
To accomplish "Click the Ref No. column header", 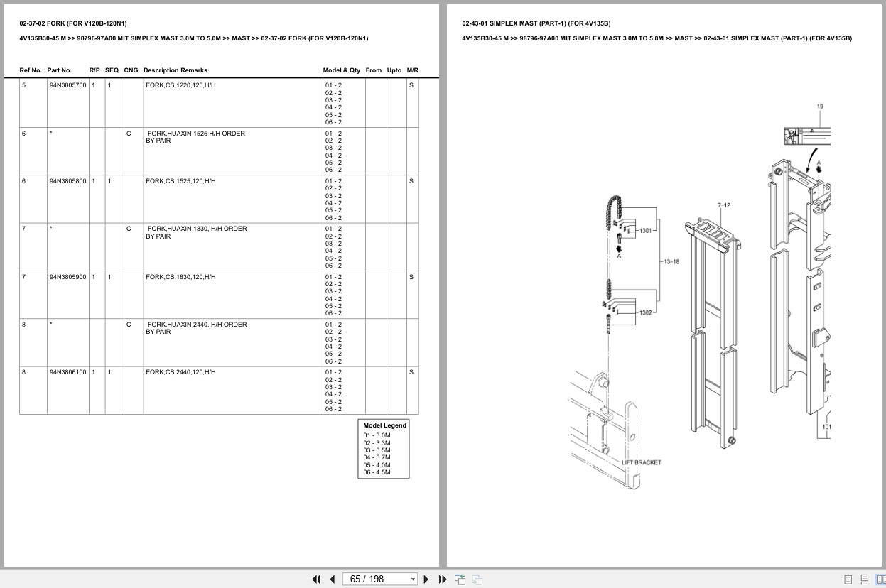I will coord(31,70).
